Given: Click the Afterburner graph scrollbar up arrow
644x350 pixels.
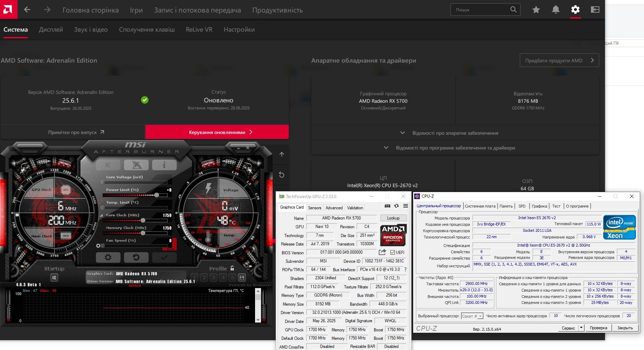Looking at the screenshot, I should [x=258, y=291].
